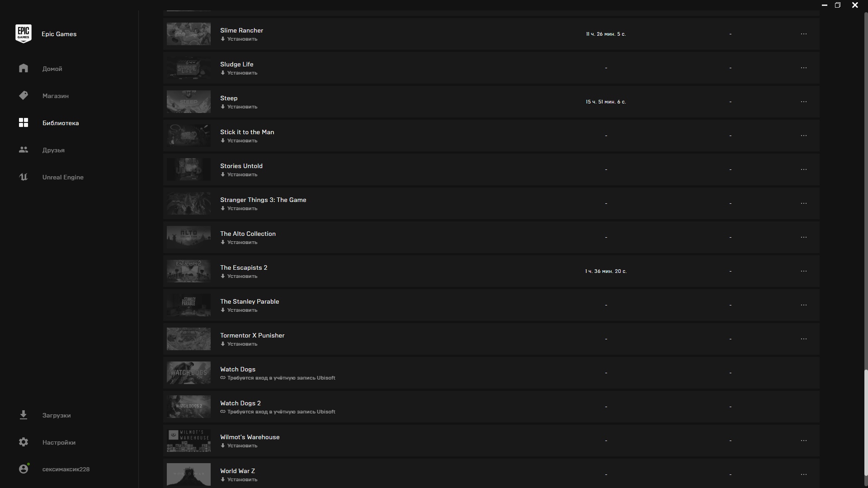Expand more options for World War Z
Screen dimensions: 868x488
coord(803,474)
